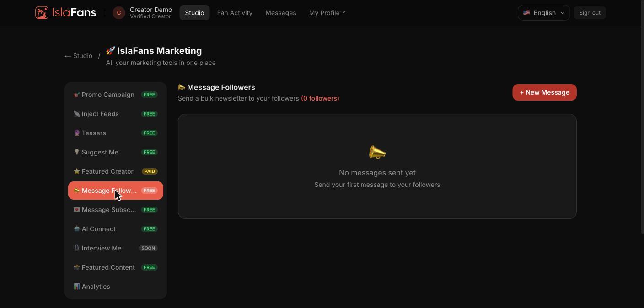The width and height of the screenshot is (644, 308).
Task: Click the FREE badge on Featured Content
Action: pos(150,267)
